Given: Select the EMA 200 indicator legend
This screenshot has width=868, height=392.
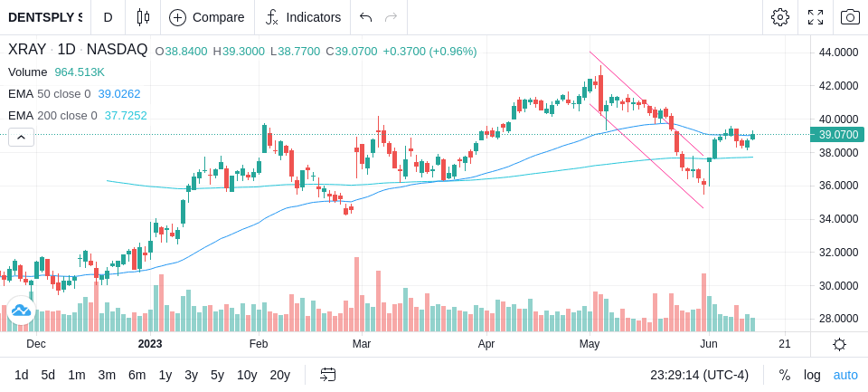Looking at the screenshot, I should point(78,115).
